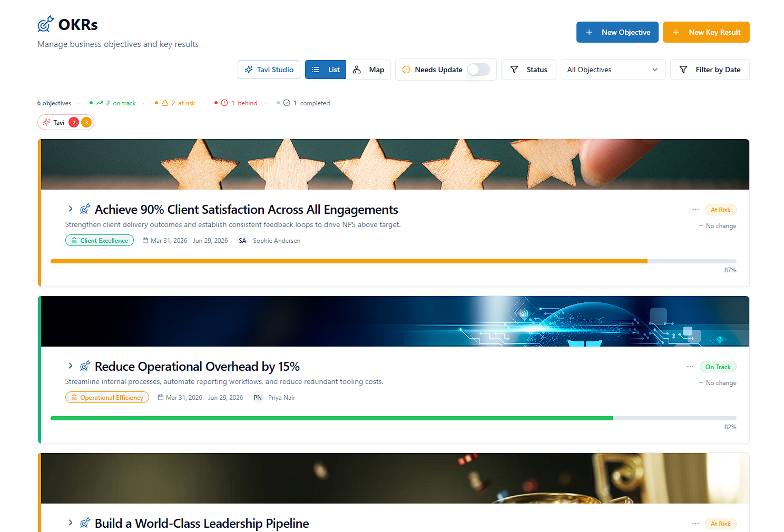784x532 pixels.
Task: Create a New Key Result
Action: point(706,32)
